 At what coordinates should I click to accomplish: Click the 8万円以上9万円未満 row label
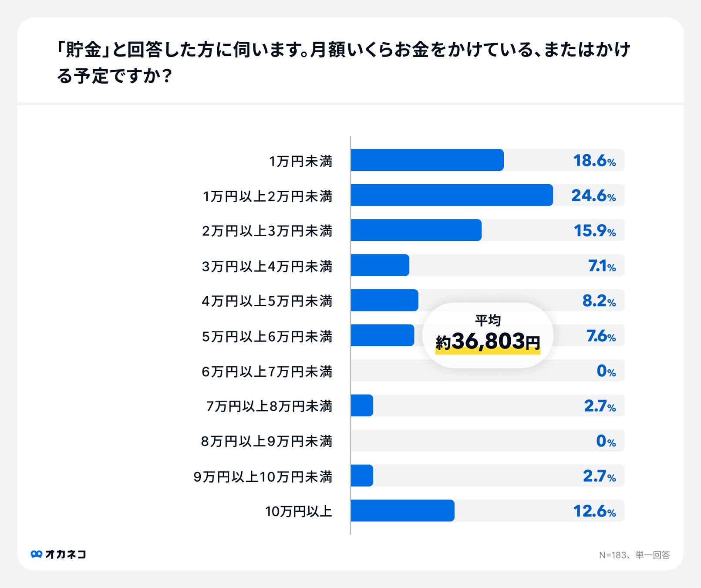point(266,441)
